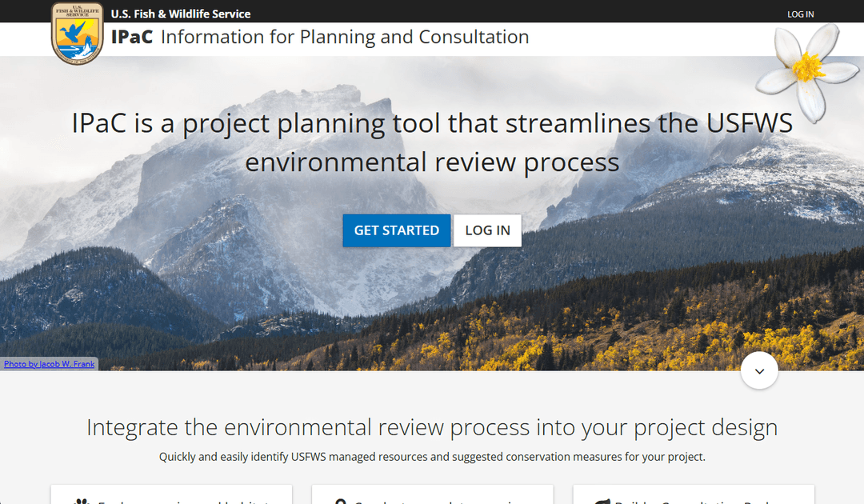Open LOG IN in the top header bar
The image size is (864, 504).
click(800, 14)
